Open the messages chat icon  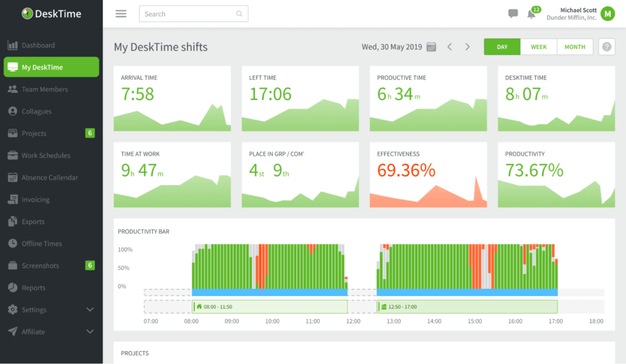tap(512, 13)
